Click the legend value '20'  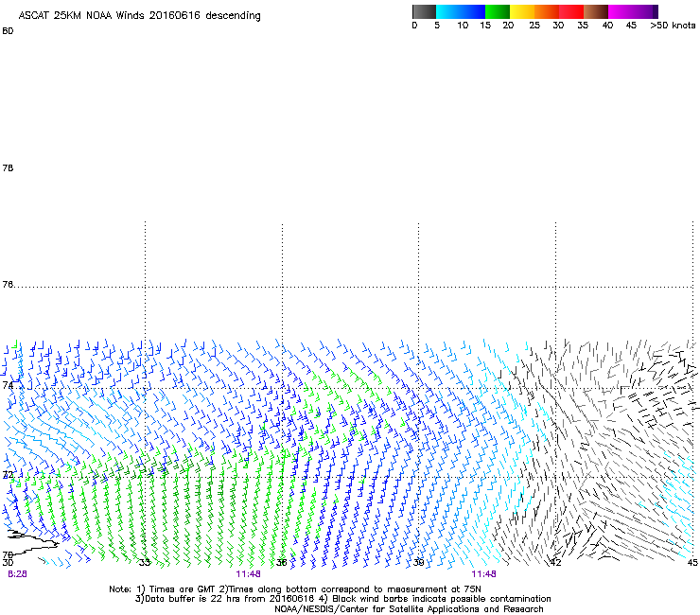[x=508, y=26]
